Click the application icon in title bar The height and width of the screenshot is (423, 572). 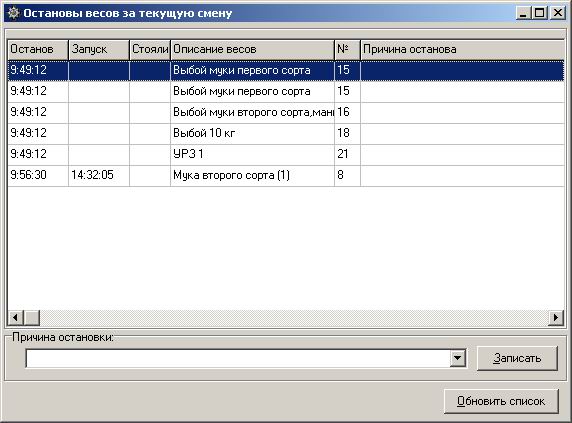click(13, 13)
